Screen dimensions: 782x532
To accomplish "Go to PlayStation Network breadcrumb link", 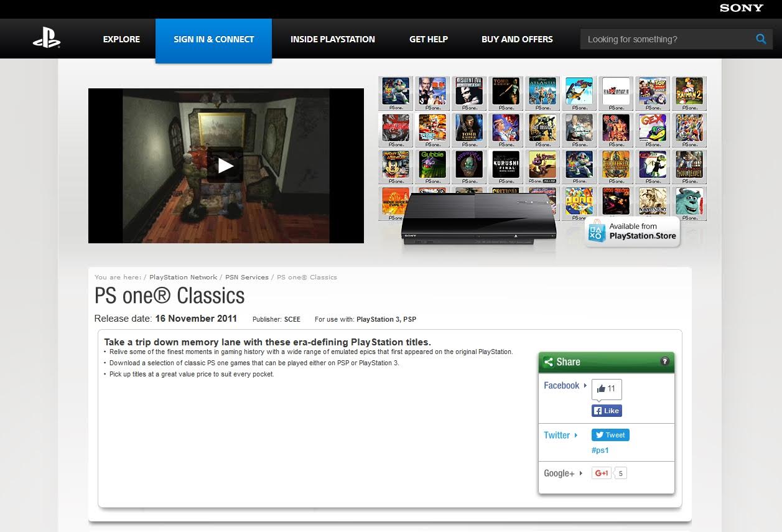I will pyautogui.click(x=184, y=277).
